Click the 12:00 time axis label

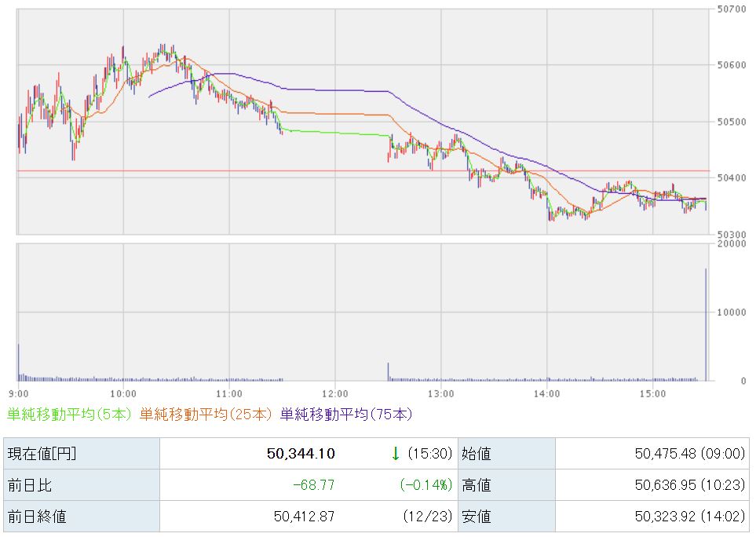(334, 393)
